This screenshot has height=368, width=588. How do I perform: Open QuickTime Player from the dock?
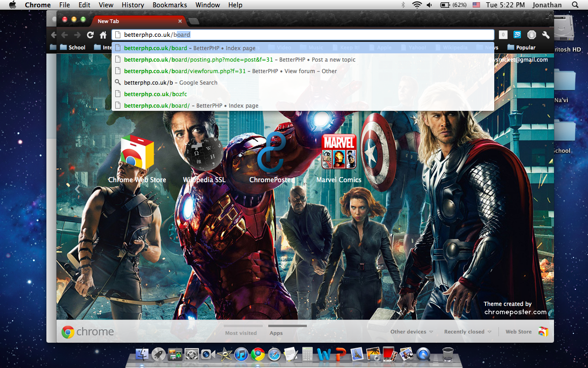point(423,354)
